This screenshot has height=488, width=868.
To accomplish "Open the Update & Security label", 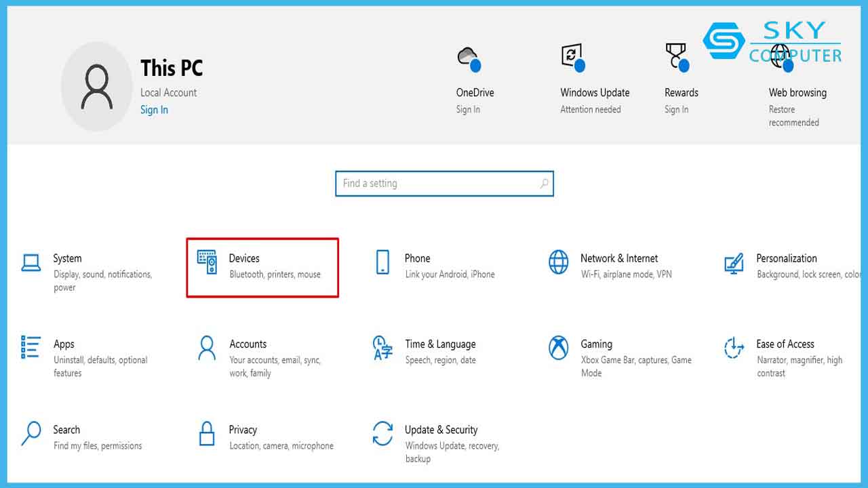I will (x=441, y=430).
